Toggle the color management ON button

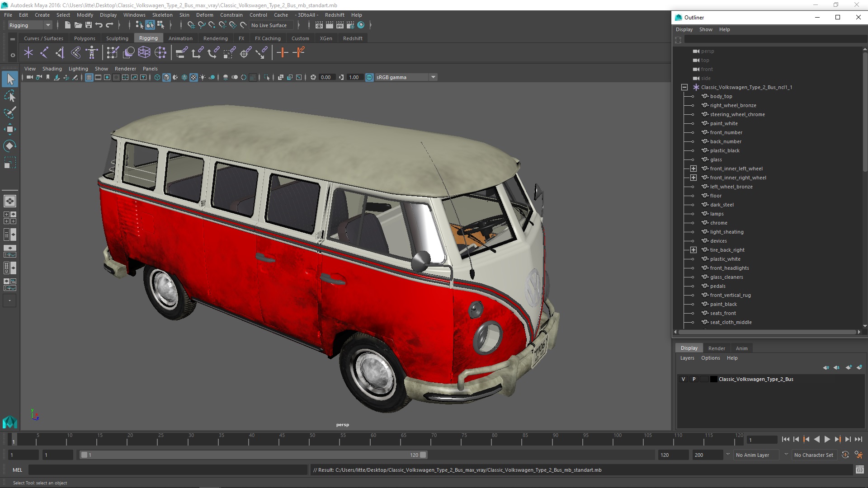(x=369, y=77)
